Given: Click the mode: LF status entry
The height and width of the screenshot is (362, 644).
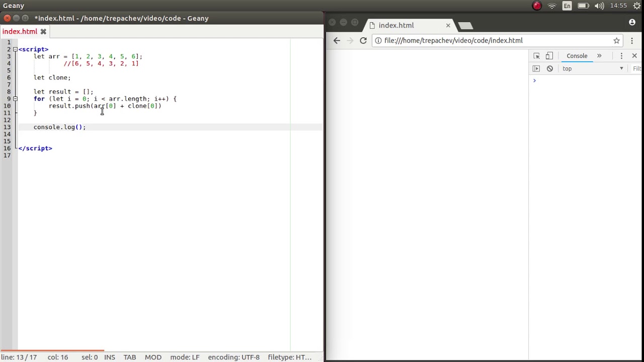Looking at the screenshot, I should point(185,357).
